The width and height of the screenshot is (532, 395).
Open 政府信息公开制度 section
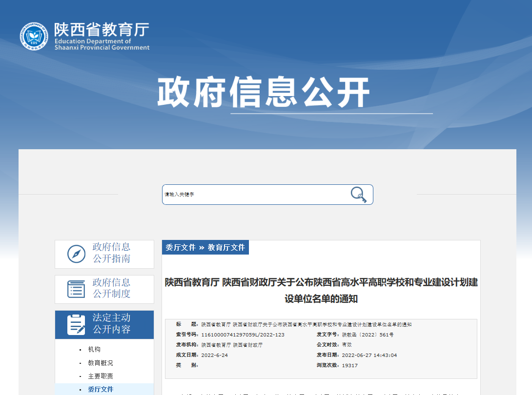pyautogui.click(x=111, y=288)
